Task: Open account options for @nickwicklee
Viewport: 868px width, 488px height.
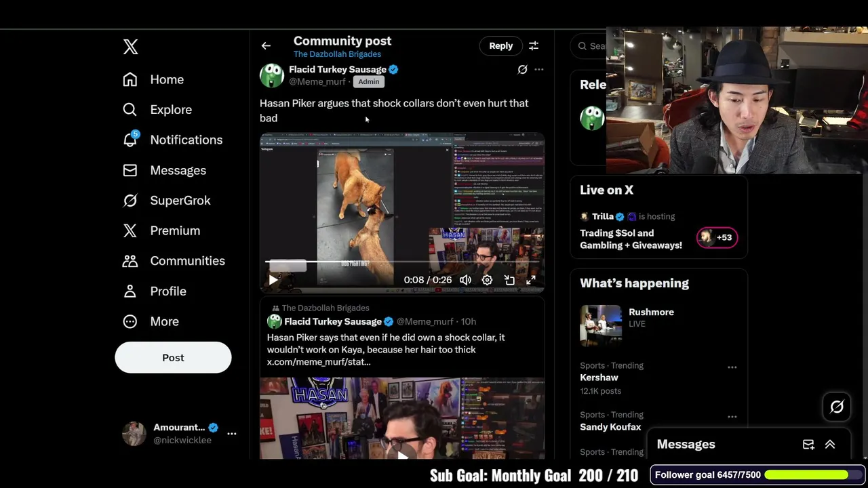Action: (x=232, y=433)
